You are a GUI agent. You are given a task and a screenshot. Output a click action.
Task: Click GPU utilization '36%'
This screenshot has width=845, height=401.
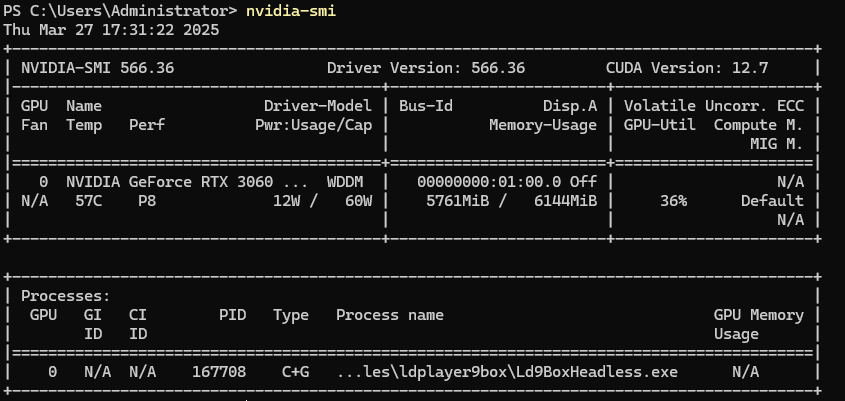(674, 201)
